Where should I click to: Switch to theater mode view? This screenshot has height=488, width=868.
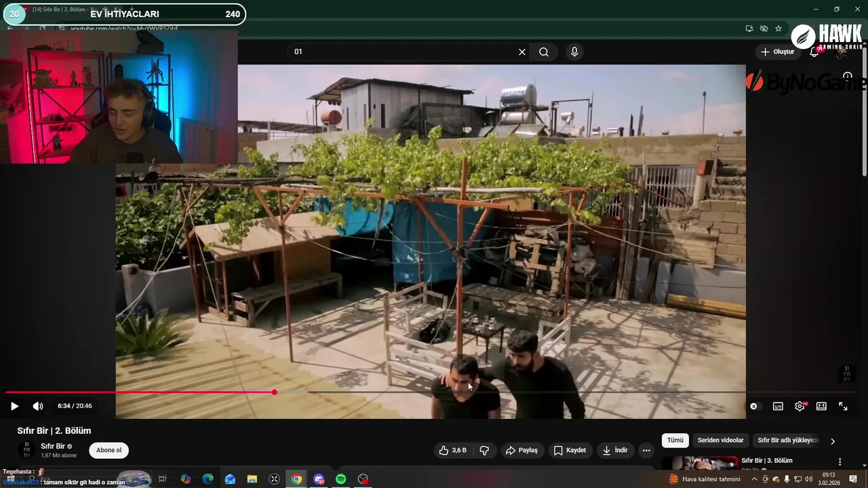coord(821,406)
